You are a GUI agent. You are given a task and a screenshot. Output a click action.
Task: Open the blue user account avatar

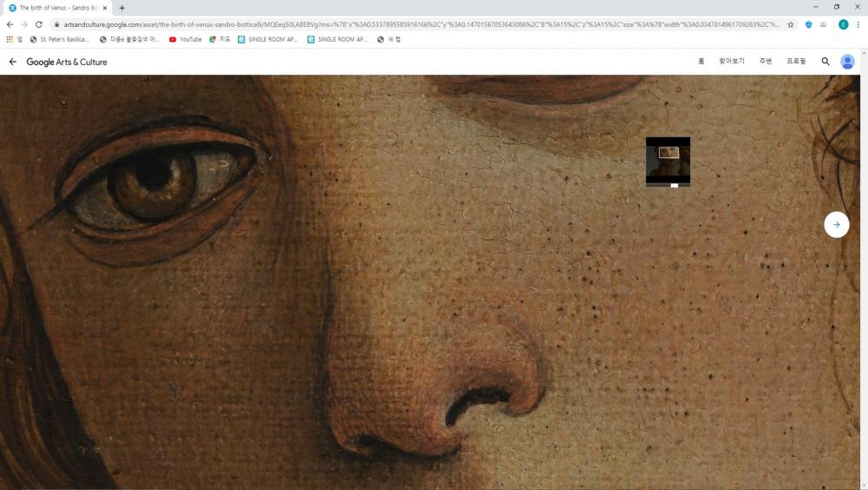[x=847, y=62]
